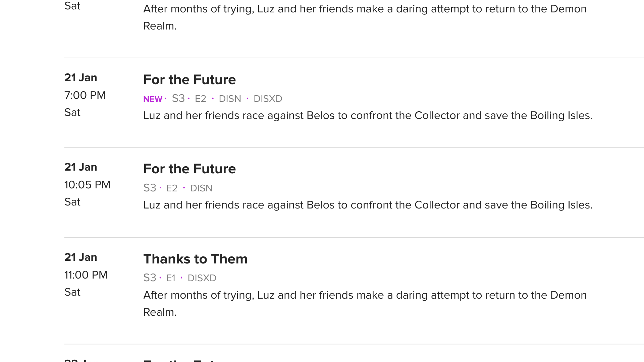Select DISN channel on the 10:05 PM airing
Image resolution: width=644 pixels, height=362 pixels.
click(x=201, y=188)
